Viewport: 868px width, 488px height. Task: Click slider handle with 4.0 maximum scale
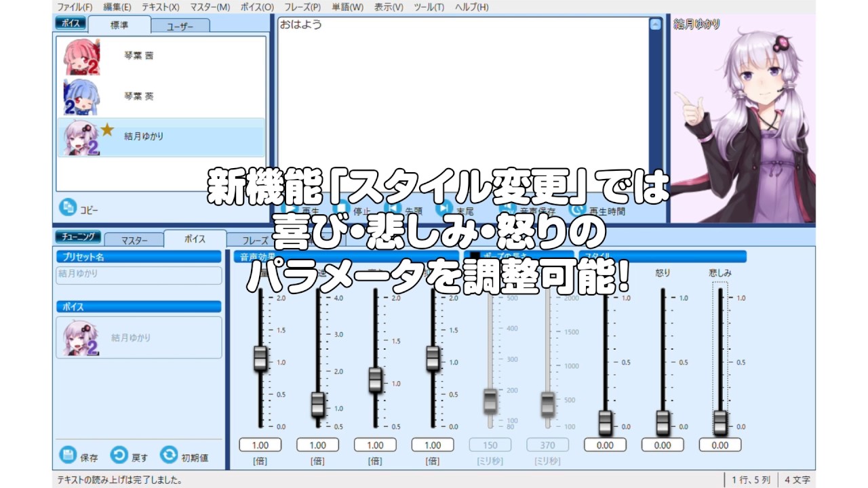[318, 404]
